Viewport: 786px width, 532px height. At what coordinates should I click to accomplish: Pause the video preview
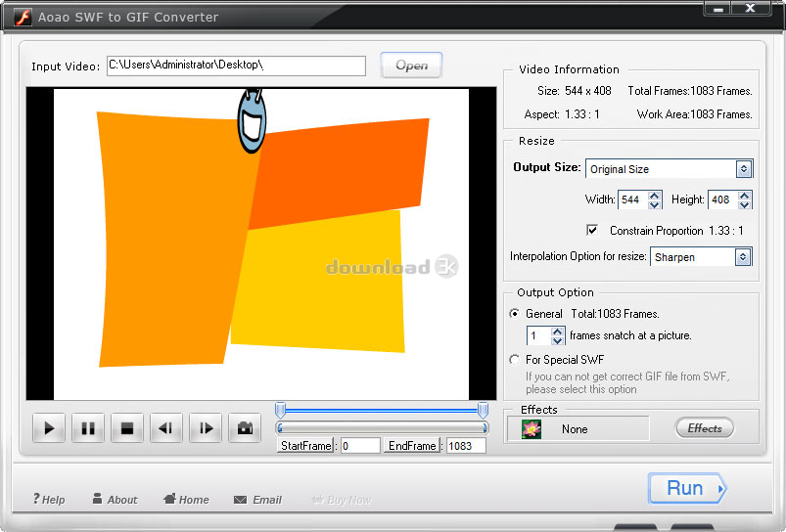88,428
